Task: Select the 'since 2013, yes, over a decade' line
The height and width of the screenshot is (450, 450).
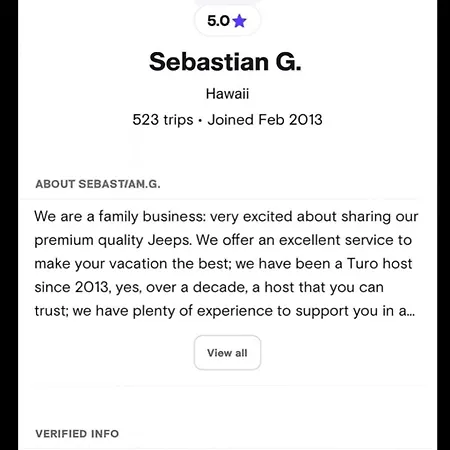Action: coord(209,287)
